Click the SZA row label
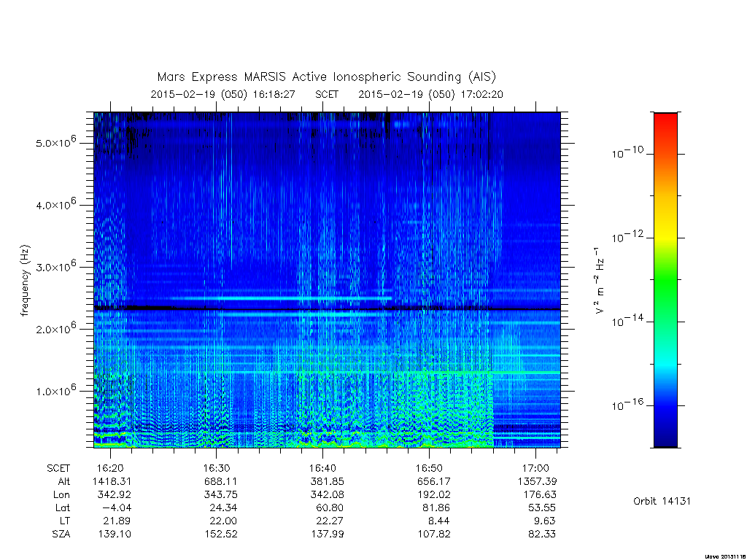This screenshot has height=560, width=747. [x=61, y=534]
